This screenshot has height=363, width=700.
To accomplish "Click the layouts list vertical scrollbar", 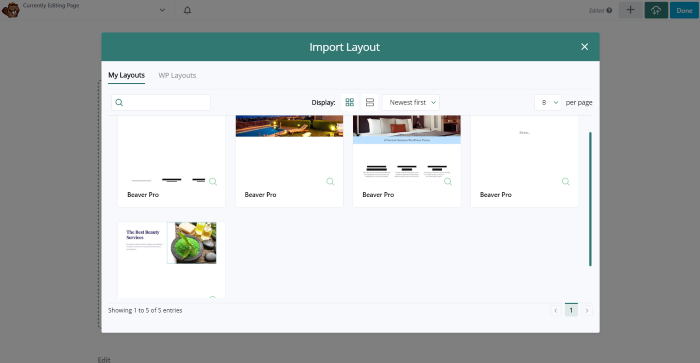I will pos(590,199).
